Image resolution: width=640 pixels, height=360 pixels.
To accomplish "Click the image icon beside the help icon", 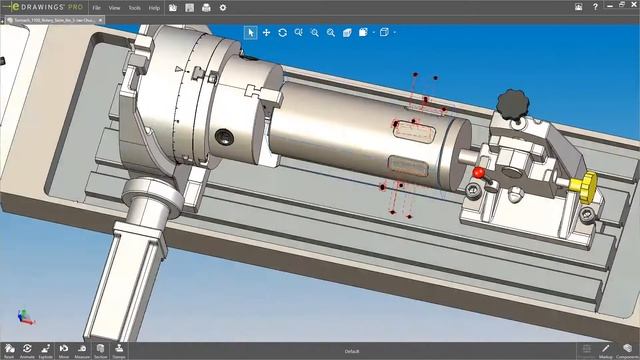I will point(578,7).
